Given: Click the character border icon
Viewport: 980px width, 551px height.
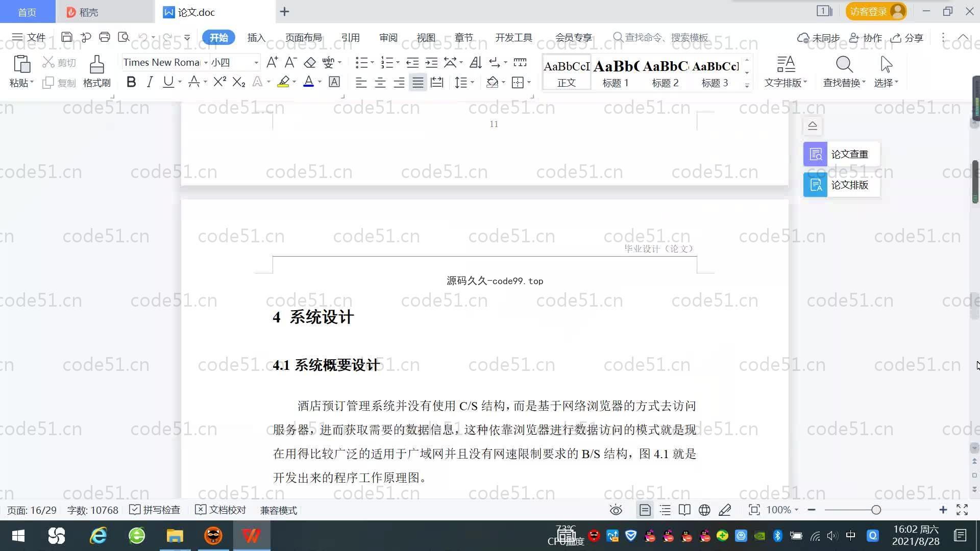Looking at the screenshot, I should tap(334, 82).
